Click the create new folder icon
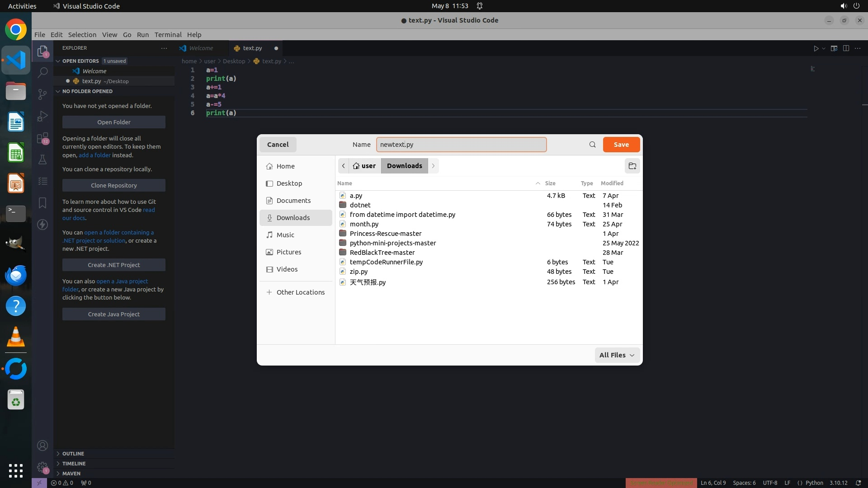The image size is (868, 488). 632,166
